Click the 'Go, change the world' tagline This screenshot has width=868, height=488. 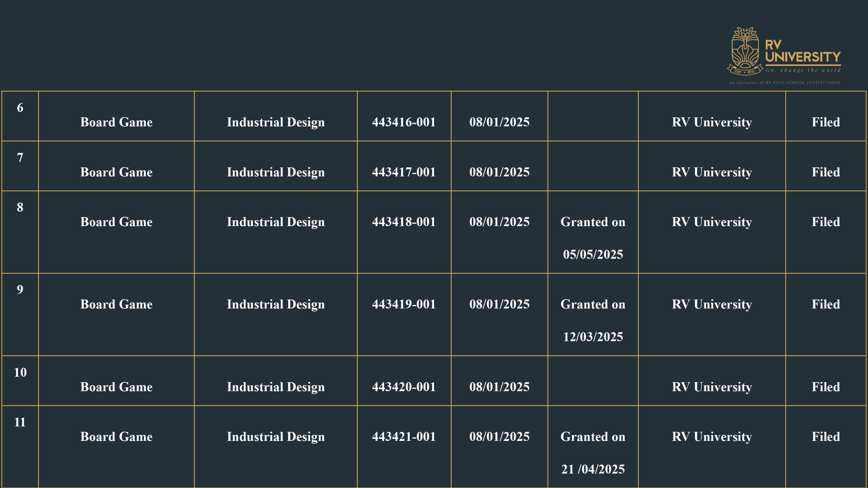(x=803, y=70)
